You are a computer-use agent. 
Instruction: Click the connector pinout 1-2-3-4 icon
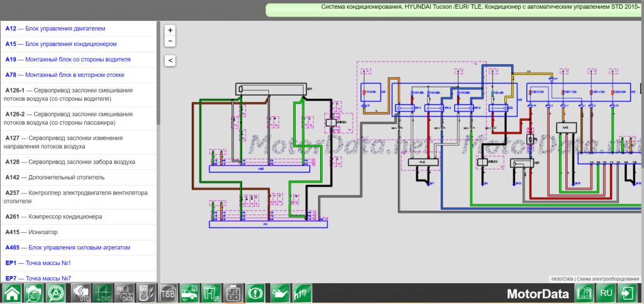coord(234,293)
